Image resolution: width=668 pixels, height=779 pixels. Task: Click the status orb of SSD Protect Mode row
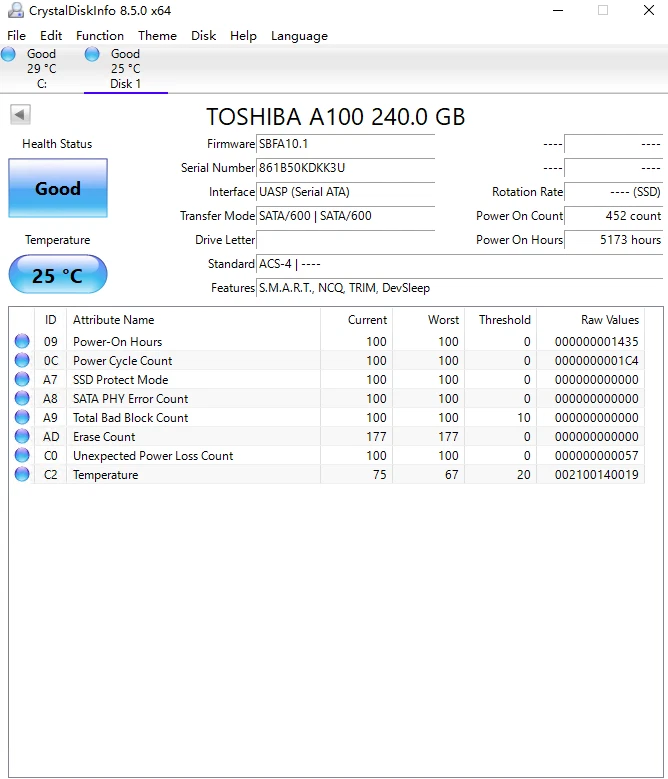(x=22, y=380)
